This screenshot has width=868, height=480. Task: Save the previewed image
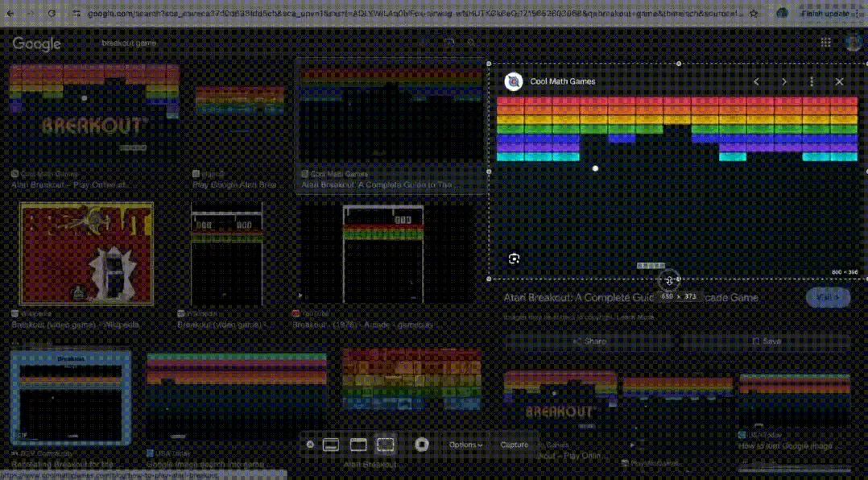click(x=767, y=341)
